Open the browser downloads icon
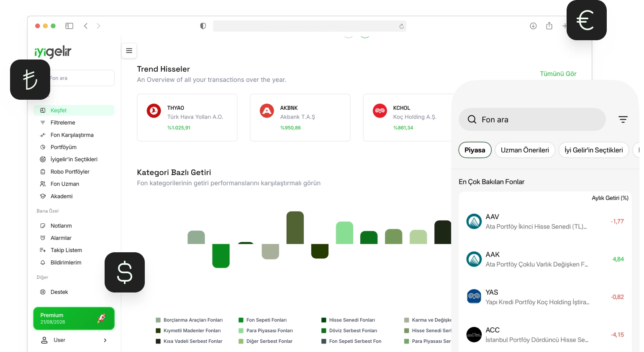Image resolution: width=644 pixels, height=352 pixels. click(x=533, y=26)
